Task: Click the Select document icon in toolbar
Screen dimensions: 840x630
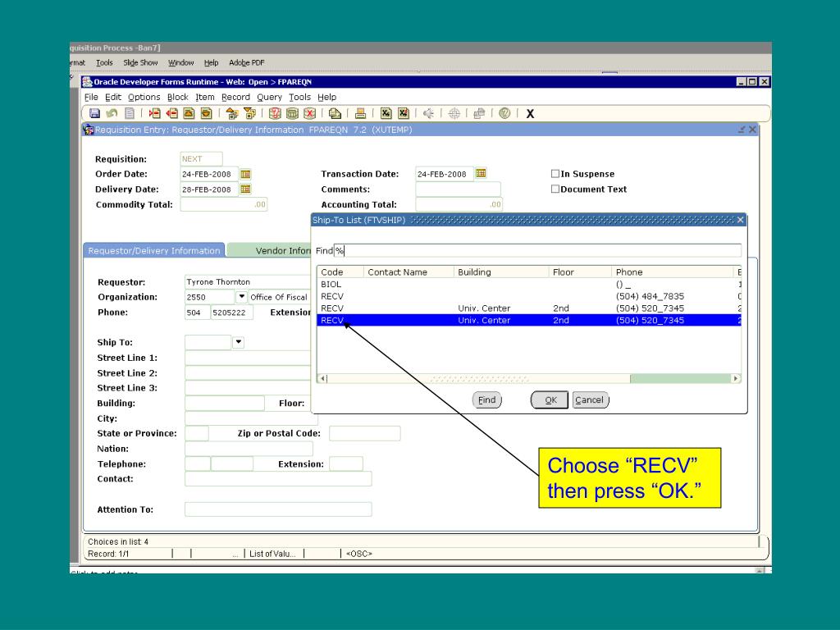Action: tap(129, 113)
